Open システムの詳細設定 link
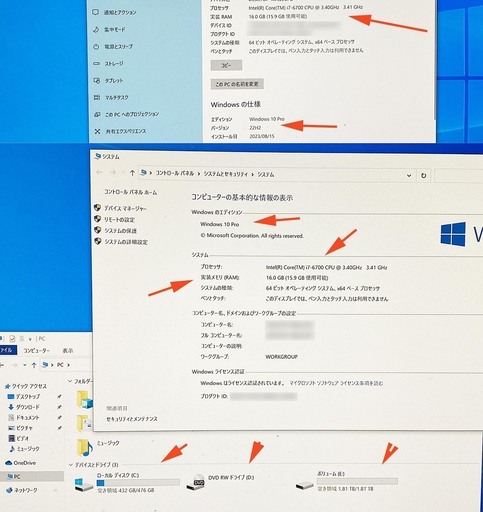The width and height of the screenshot is (483, 512). [126, 242]
